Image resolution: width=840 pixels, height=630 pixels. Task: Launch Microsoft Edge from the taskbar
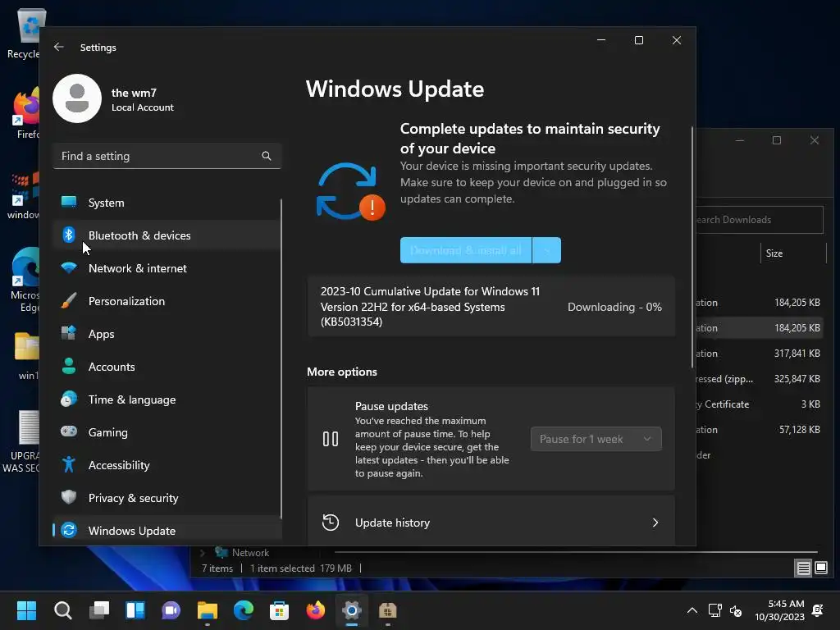(243, 610)
